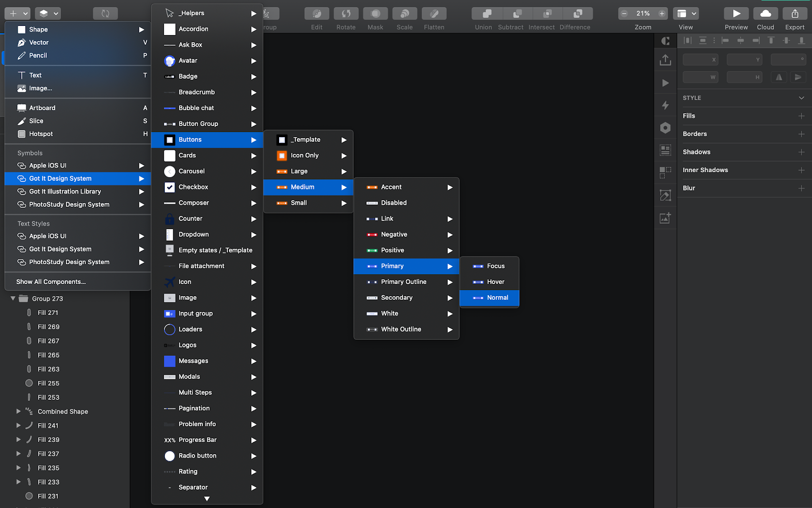Viewport: 812px width, 508px height.
Task: Click the X position input field
Action: pyautogui.click(x=700, y=60)
